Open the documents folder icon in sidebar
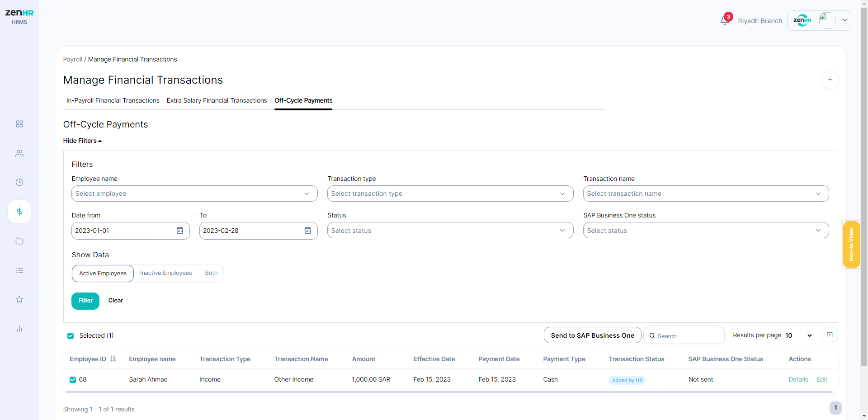Image resolution: width=868 pixels, height=420 pixels. [x=19, y=241]
